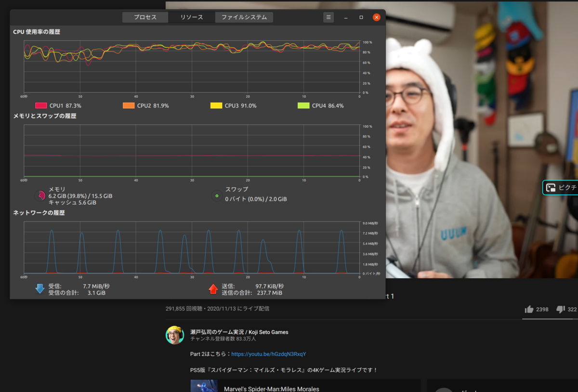Open the Part 2 youtu.be link

[268, 354]
